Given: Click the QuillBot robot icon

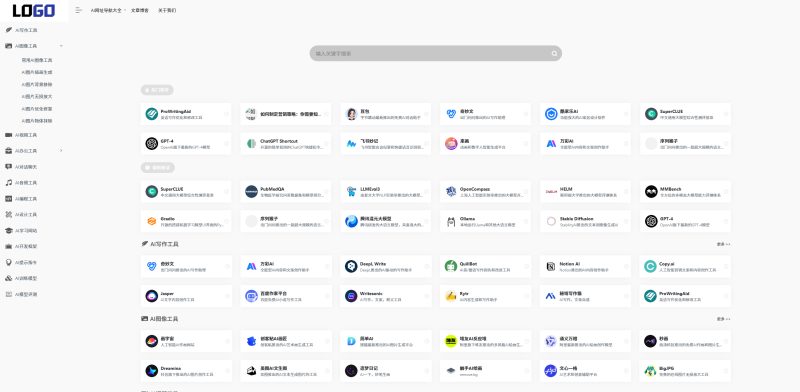Looking at the screenshot, I should pyautogui.click(x=451, y=266).
